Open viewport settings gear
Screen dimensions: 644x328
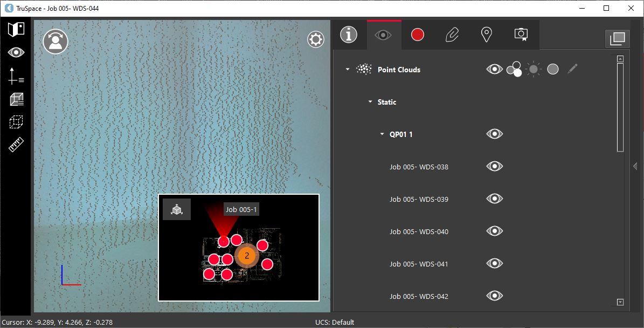315,39
